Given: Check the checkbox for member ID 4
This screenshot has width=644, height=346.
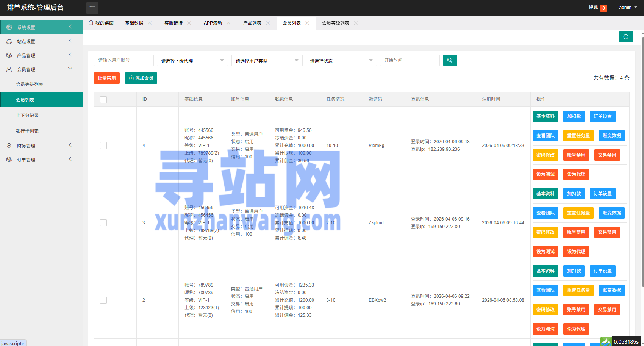Looking at the screenshot, I should (103, 146).
